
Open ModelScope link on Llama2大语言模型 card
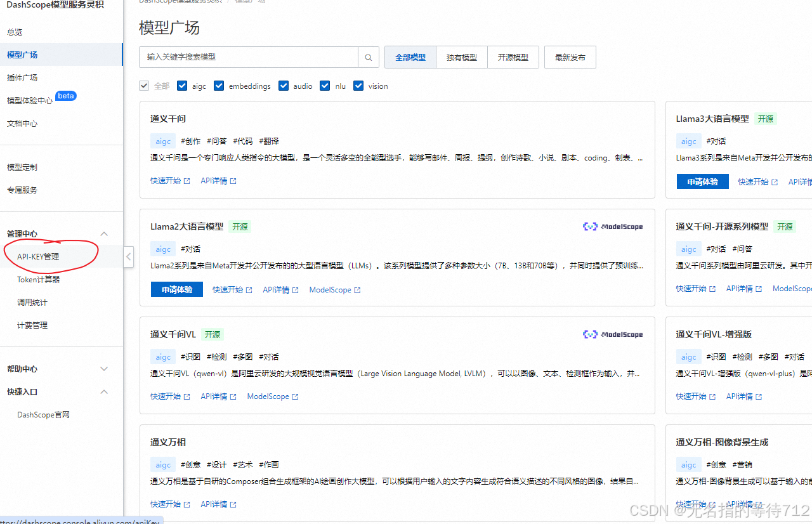[x=335, y=290]
